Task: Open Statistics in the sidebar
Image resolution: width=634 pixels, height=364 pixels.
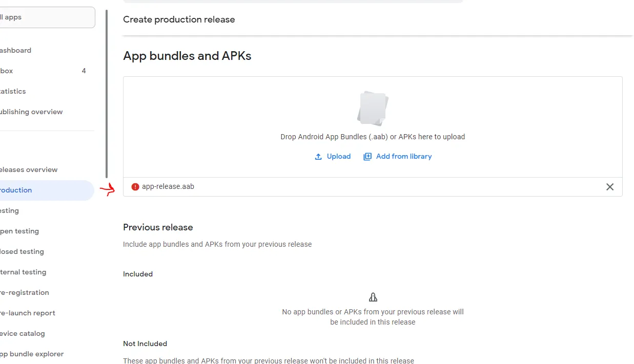Action: (14, 91)
